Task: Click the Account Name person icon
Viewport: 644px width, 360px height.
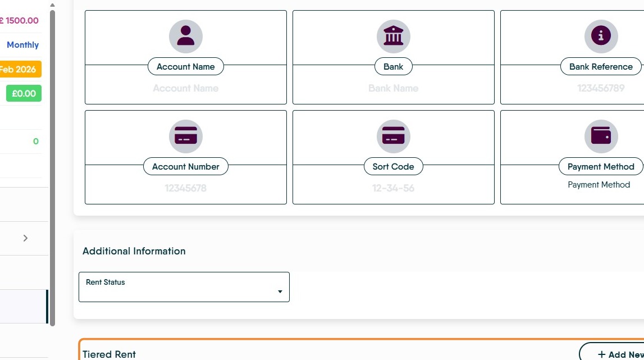Action: point(186,36)
